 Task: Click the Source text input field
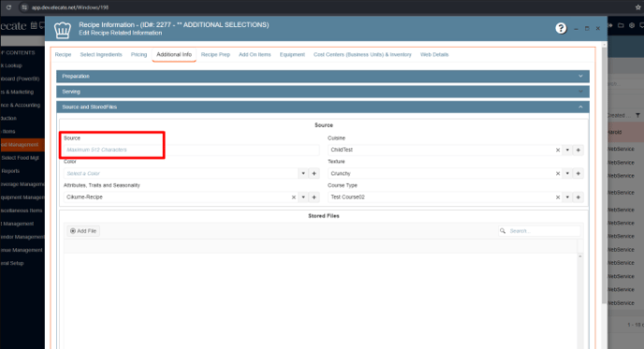point(191,150)
